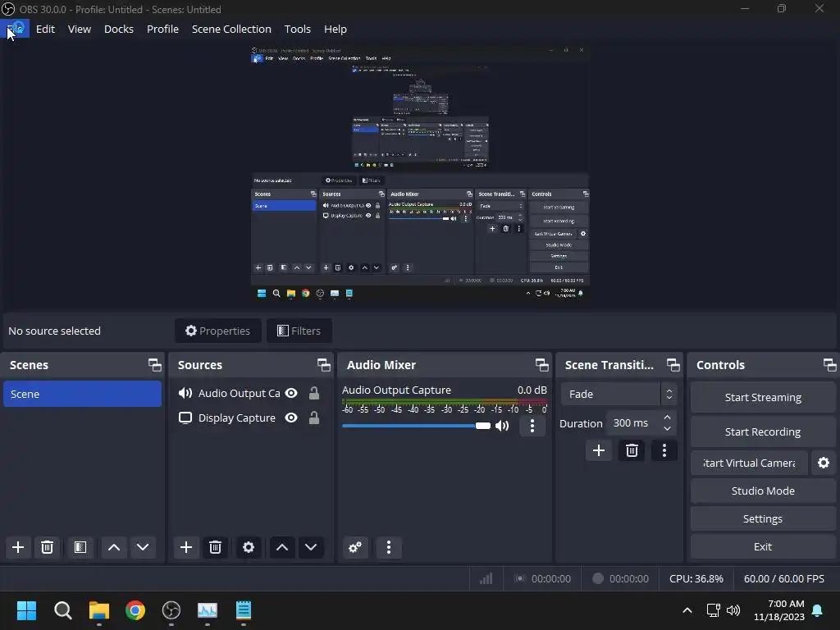Open the Windows clock and calendar
The height and width of the screenshot is (630, 840).
pyautogui.click(x=779, y=610)
